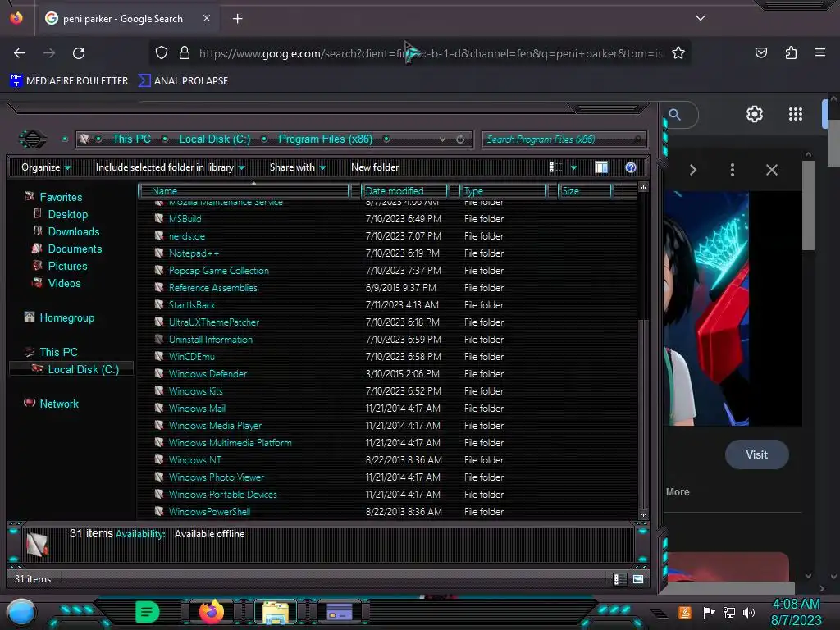This screenshot has height=630, width=840.
Task: Open Documents in navigation pane
Action: pos(75,249)
